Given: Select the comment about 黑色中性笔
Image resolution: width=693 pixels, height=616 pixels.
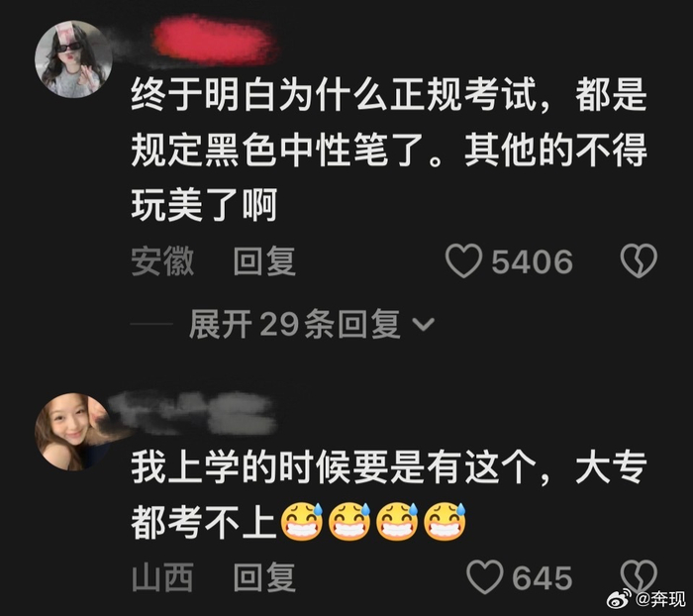Looking at the screenshot, I should (389, 150).
